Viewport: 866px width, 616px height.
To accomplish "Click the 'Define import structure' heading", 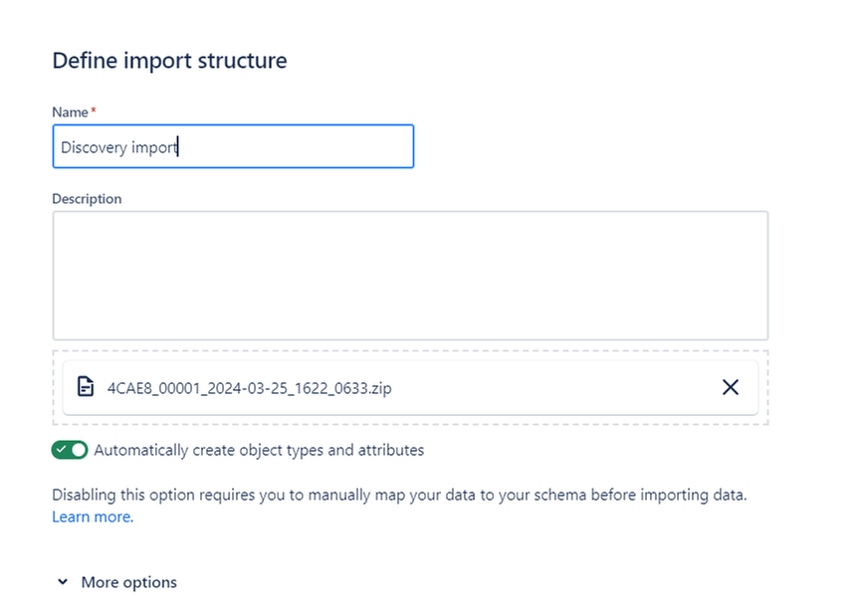I will point(169,60).
